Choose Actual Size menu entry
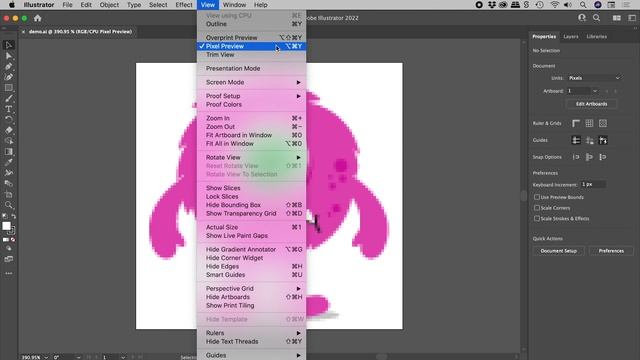The image size is (640, 360). (x=251, y=227)
